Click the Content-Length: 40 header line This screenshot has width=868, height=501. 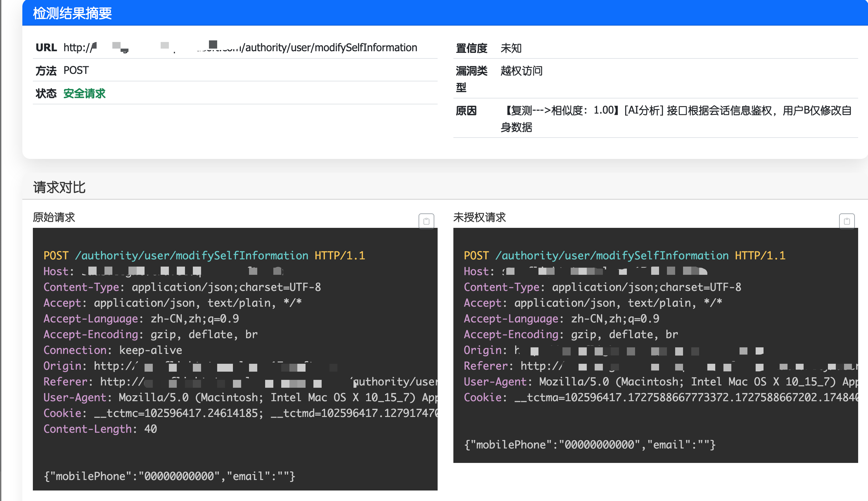100,429
